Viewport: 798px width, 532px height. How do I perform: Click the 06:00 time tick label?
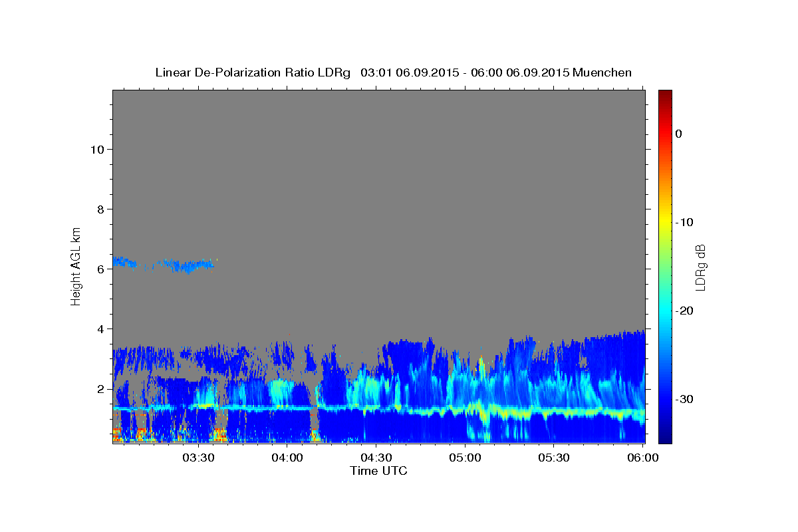click(642, 458)
